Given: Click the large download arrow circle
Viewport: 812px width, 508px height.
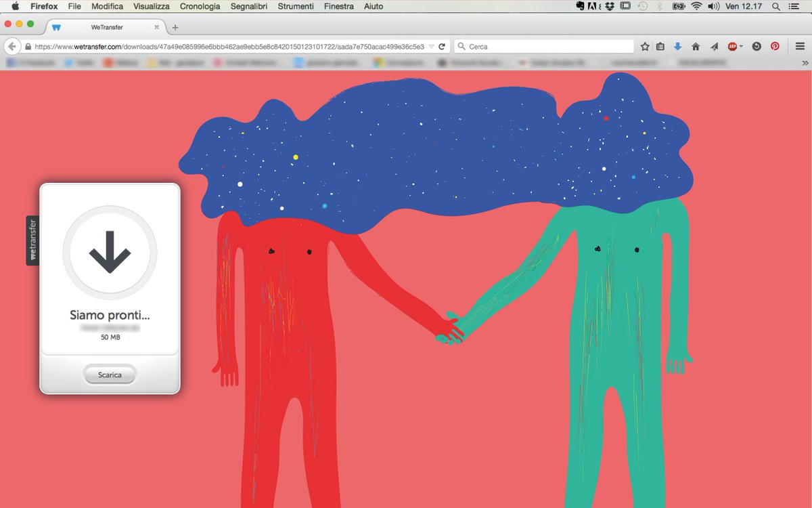Looking at the screenshot, I should point(110,253).
